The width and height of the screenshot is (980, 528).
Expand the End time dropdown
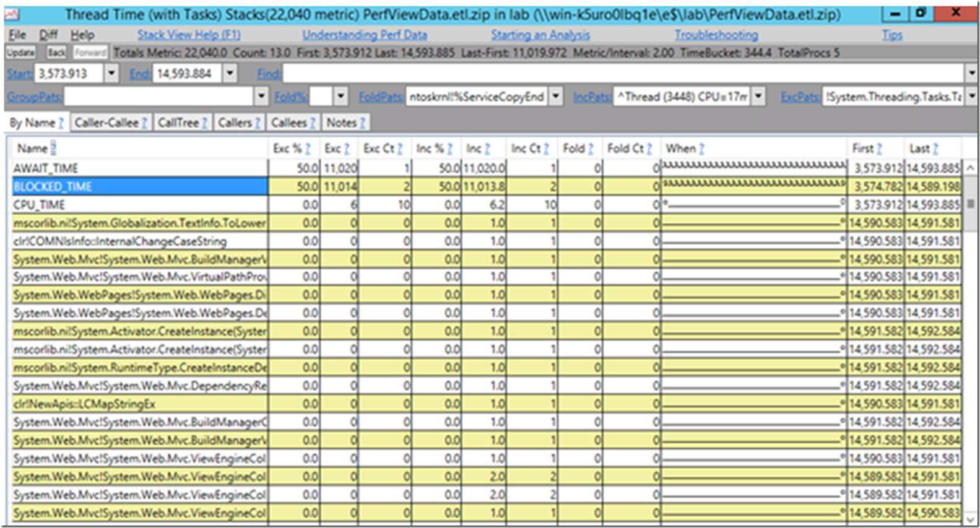(230, 74)
